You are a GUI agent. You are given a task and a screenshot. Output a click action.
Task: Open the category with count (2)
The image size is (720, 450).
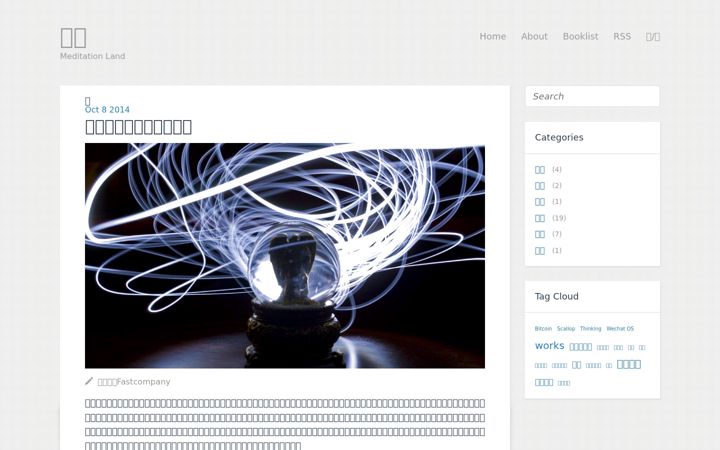[540, 186]
